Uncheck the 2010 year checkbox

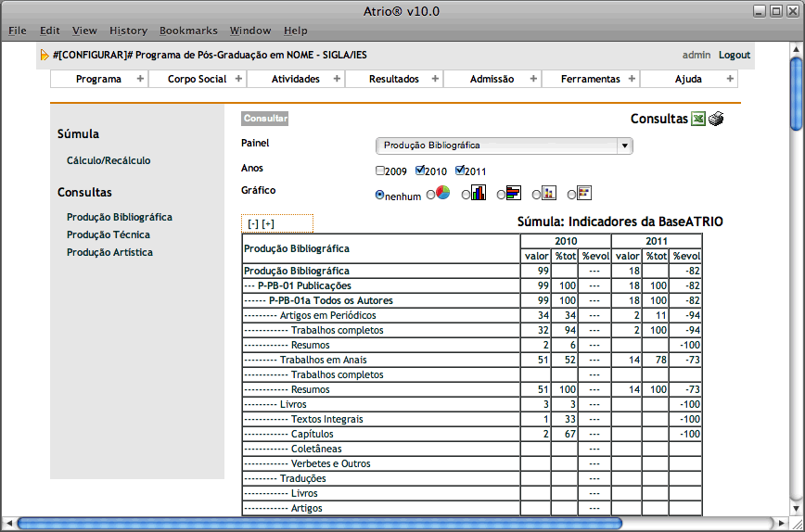420,171
